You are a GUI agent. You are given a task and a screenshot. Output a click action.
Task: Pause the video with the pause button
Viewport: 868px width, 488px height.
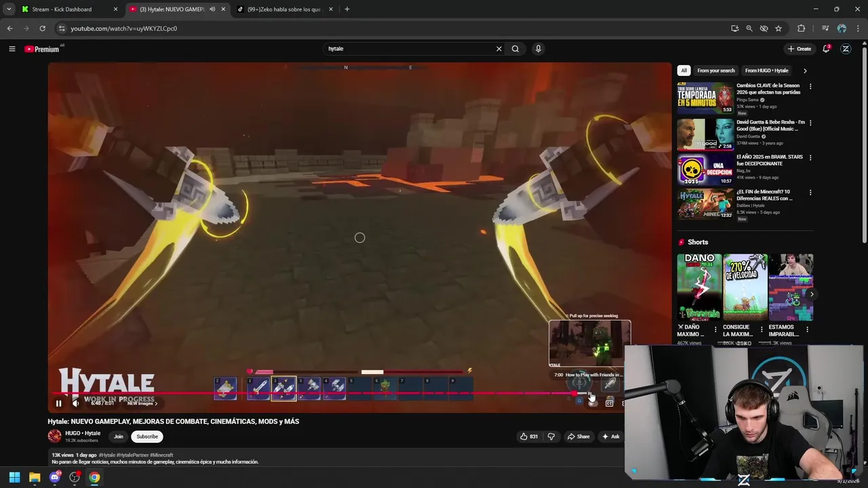58,403
